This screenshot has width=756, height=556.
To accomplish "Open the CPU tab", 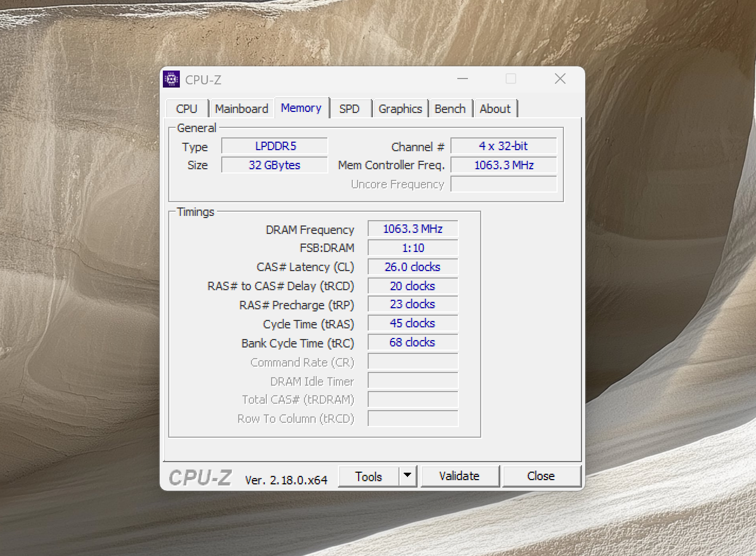I will click(187, 109).
